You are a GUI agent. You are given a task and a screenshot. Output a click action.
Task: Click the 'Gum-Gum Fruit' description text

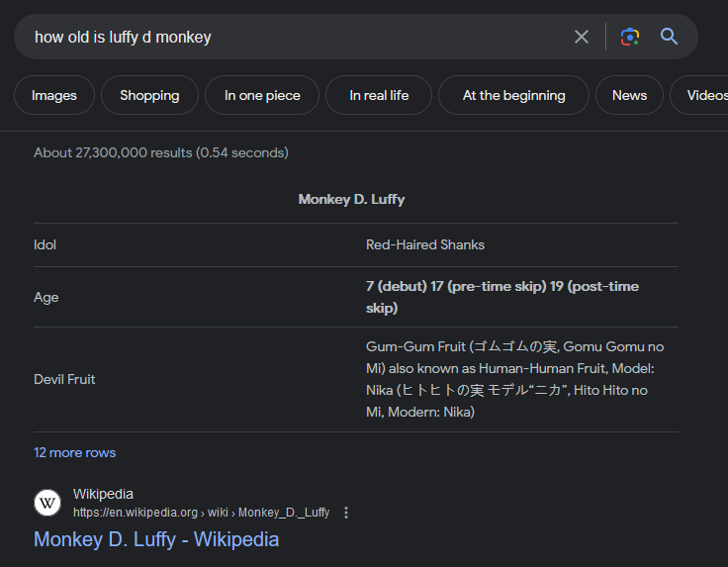click(x=515, y=379)
